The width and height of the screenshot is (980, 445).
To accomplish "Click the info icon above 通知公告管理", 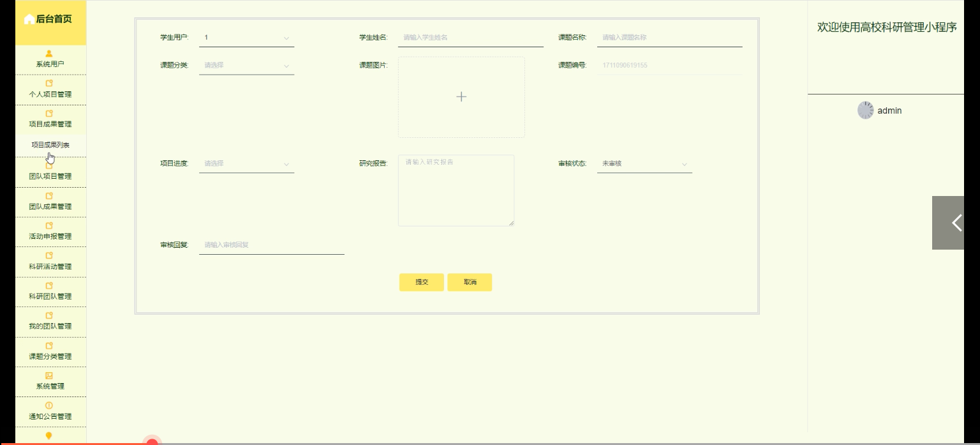I will pyautogui.click(x=50, y=406).
